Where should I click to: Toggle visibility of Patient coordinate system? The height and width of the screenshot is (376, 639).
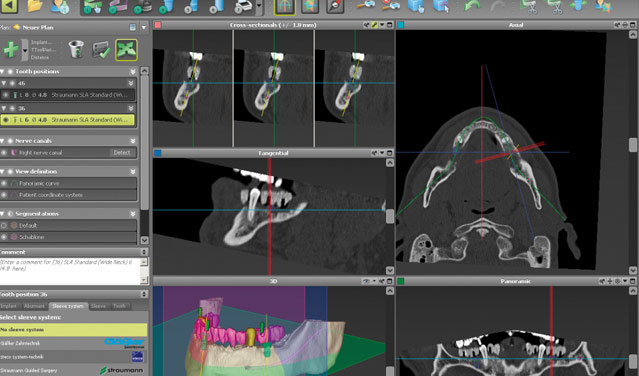4,195
